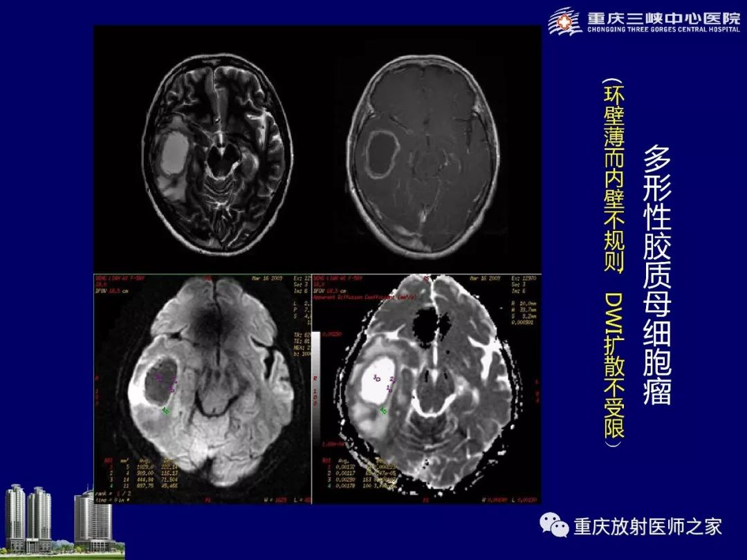
Task: Click the WeChat icon near bottom right
Action: (554, 525)
